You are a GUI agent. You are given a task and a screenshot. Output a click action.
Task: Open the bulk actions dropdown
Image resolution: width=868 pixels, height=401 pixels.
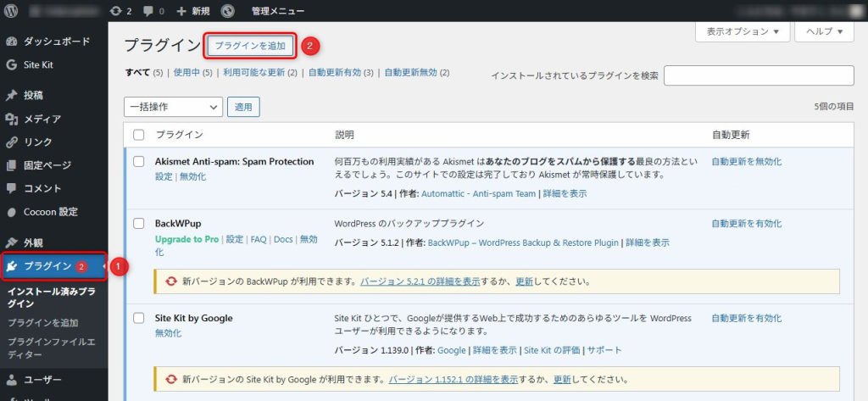tap(173, 107)
